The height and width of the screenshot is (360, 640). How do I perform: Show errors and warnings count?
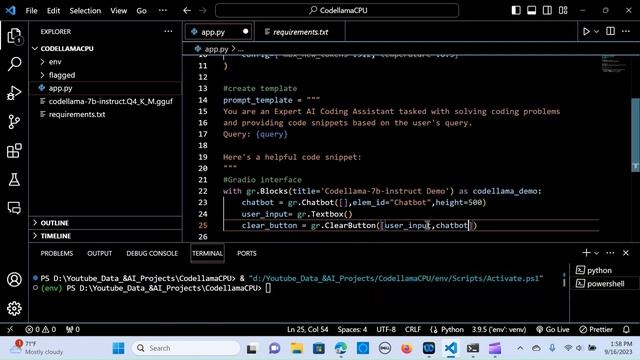tap(40, 329)
